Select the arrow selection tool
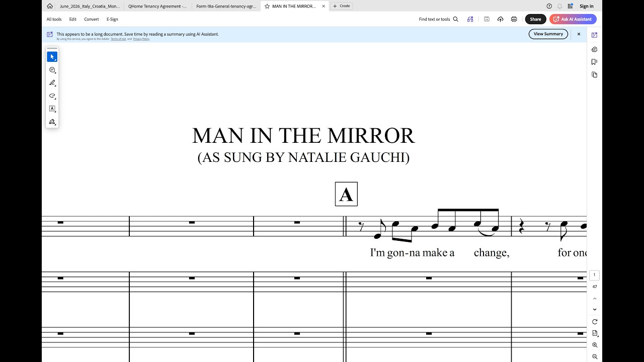Viewport: 644px width, 362px height. point(52,57)
